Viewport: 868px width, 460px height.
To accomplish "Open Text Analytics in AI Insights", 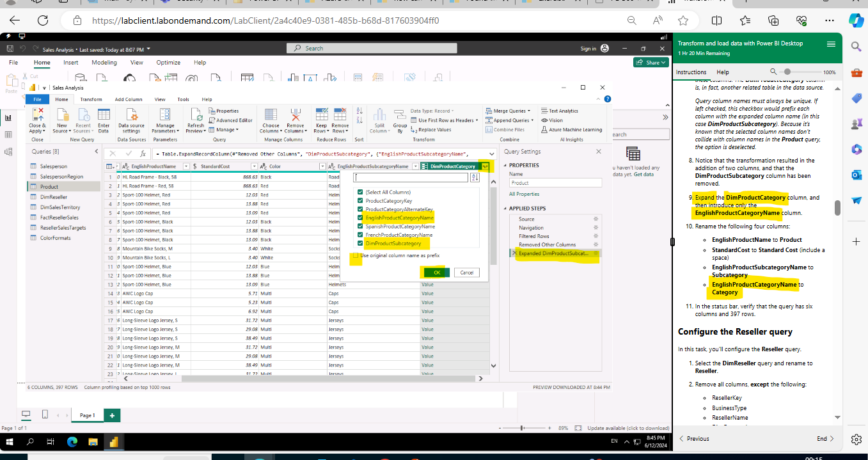I will pos(559,111).
